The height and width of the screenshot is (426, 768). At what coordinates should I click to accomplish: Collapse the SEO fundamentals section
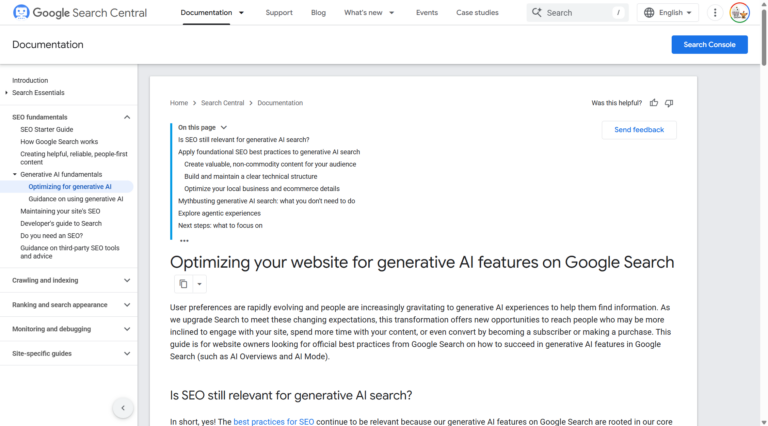click(x=127, y=117)
